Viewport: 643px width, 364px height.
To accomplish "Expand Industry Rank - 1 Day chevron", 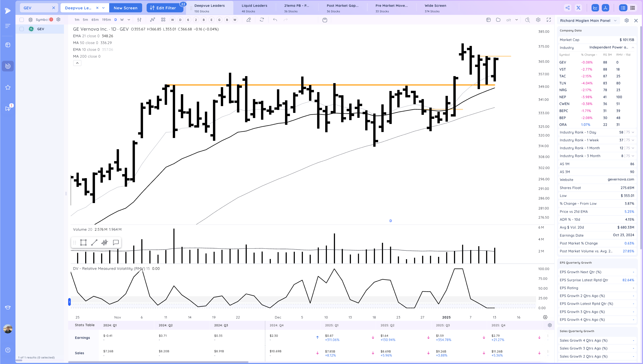I will (x=633, y=132).
